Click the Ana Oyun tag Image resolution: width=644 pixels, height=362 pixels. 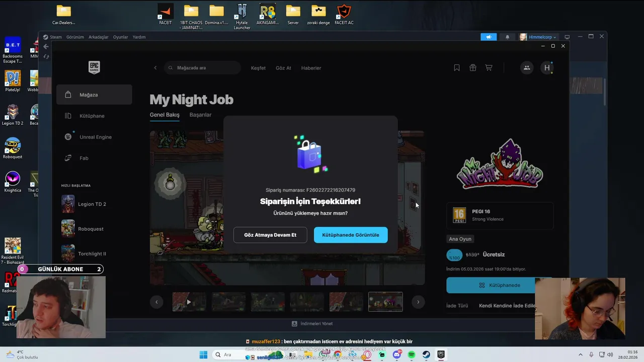point(460,239)
